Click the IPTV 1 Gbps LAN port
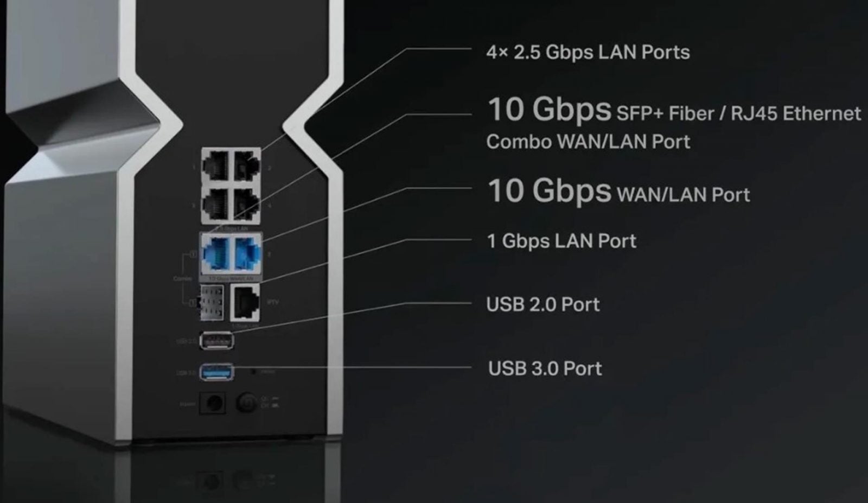This screenshot has width=868, height=503. click(245, 303)
